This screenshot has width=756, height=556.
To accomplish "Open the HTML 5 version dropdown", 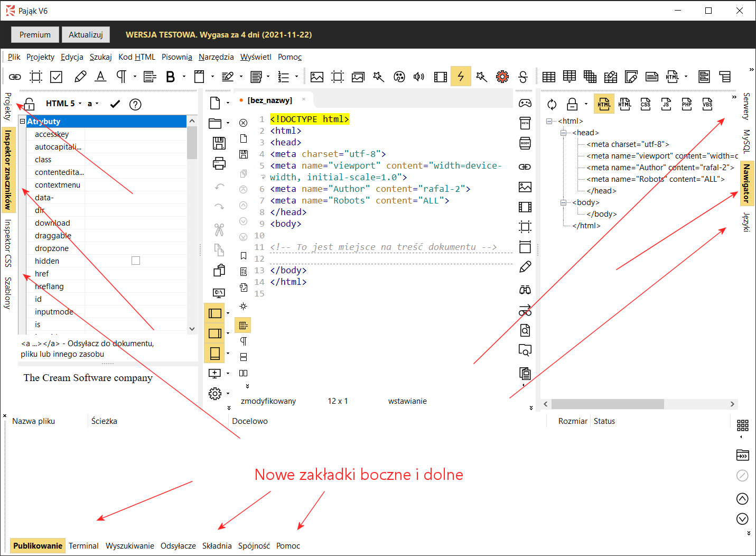I will click(63, 104).
